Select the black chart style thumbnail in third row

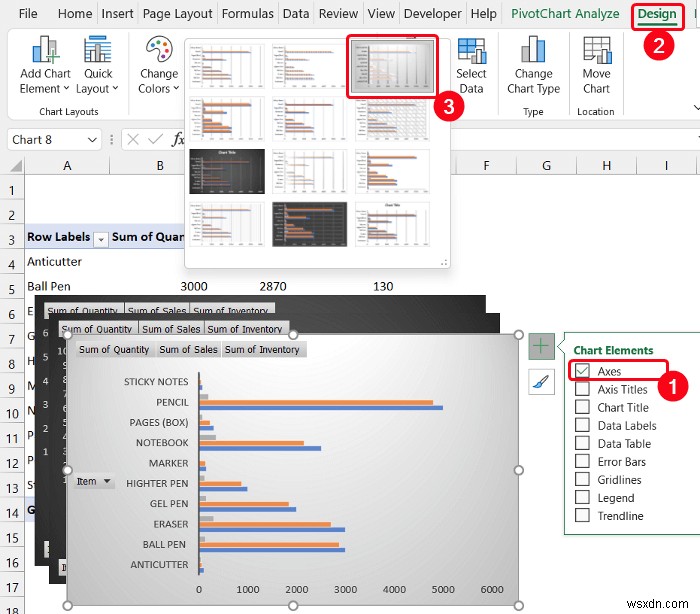227,171
